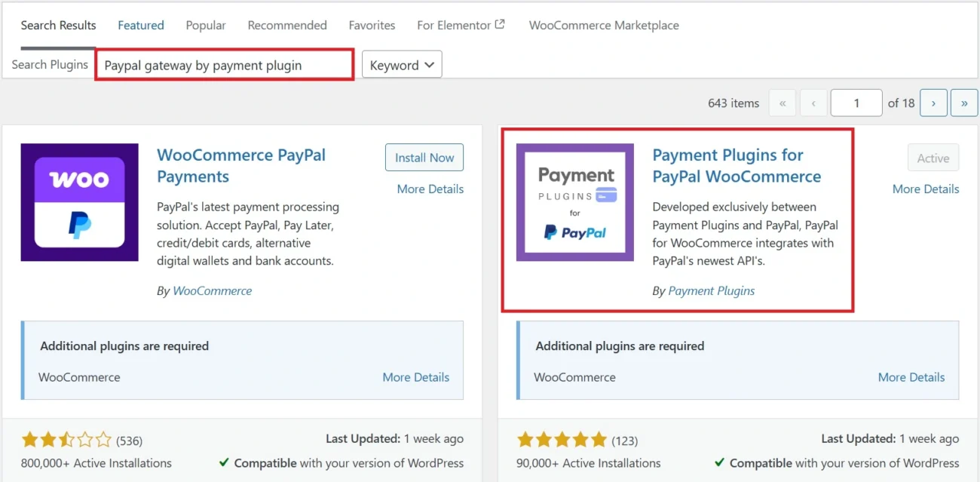Screen dimensions: 980x482
Task: Switch to the Featured tab
Action: [140, 25]
